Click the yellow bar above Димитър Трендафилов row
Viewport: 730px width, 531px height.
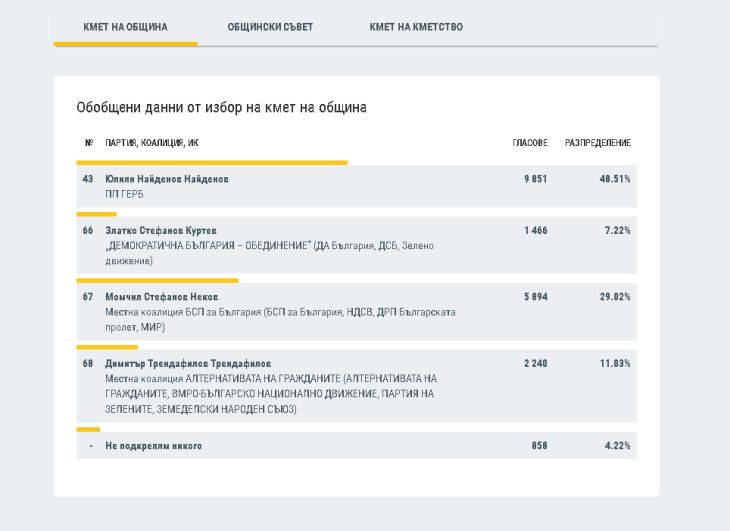click(x=107, y=347)
